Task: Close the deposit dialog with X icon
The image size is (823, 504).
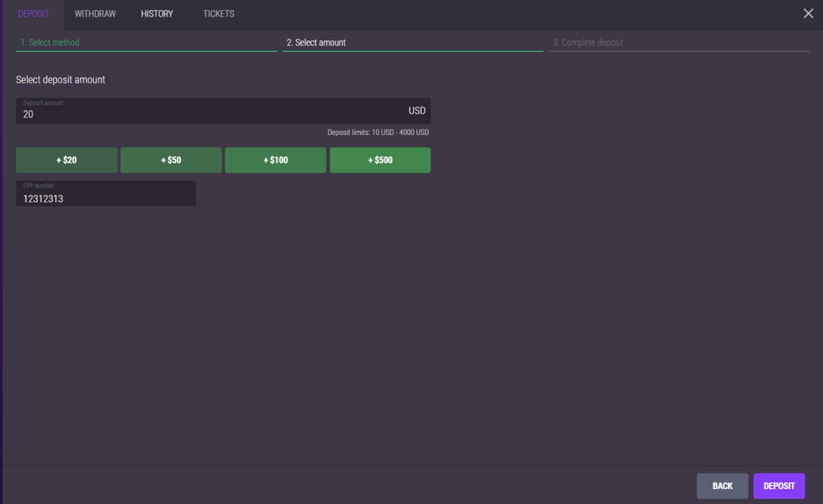Action: (x=808, y=14)
